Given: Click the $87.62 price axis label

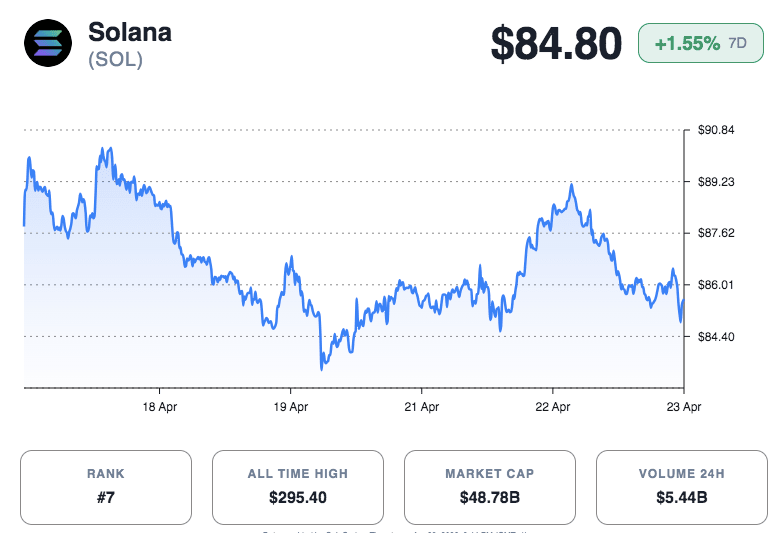Looking at the screenshot, I should 716,233.
